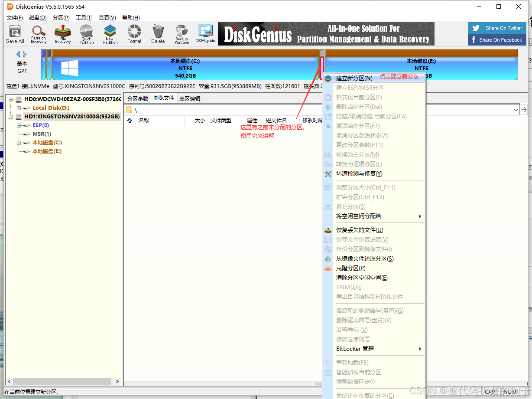Launch the File Recovery tool
532x399 pixels.
pos(63,34)
